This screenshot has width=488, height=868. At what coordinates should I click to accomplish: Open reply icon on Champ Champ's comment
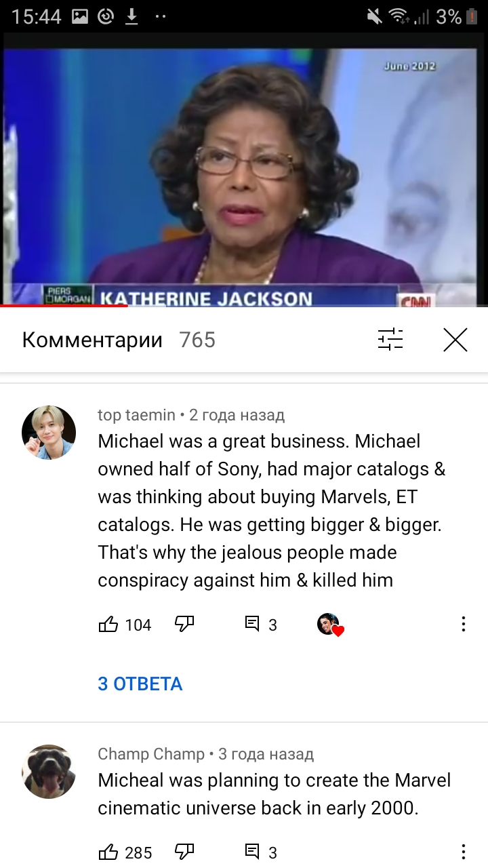[x=252, y=852]
